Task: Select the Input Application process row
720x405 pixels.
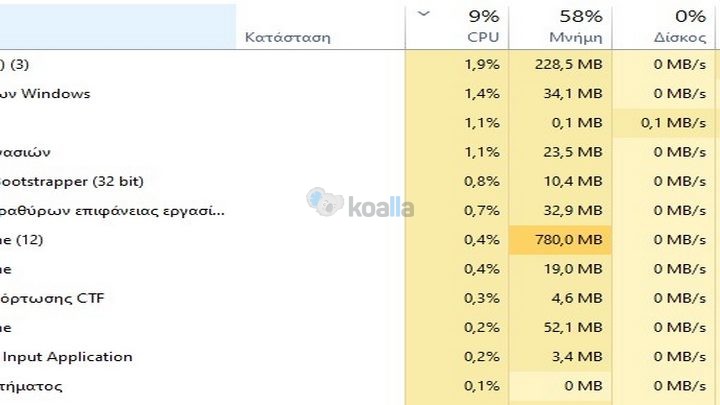Action: 66,356
